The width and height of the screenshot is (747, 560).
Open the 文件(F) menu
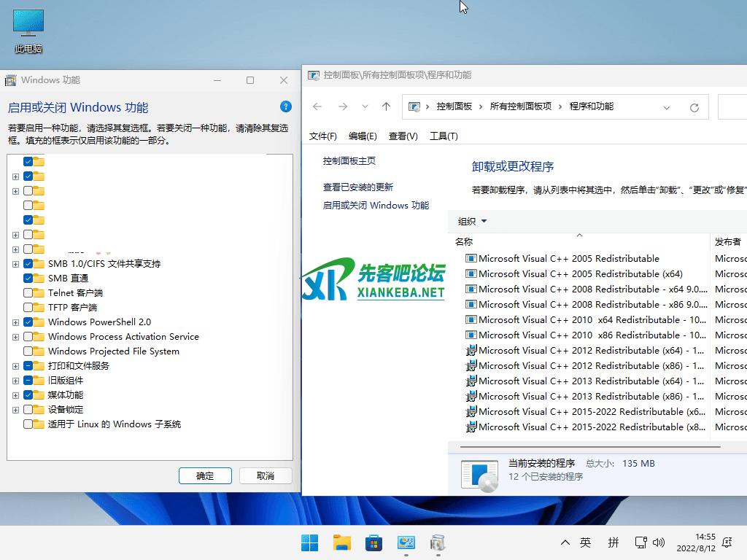click(x=322, y=136)
